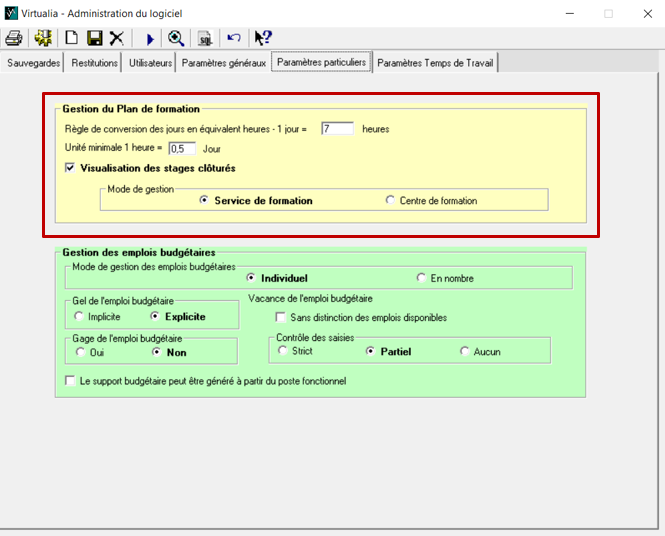Enable Sans distinction des emplois disponibles
The image size is (665, 536).
pyautogui.click(x=281, y=317)
